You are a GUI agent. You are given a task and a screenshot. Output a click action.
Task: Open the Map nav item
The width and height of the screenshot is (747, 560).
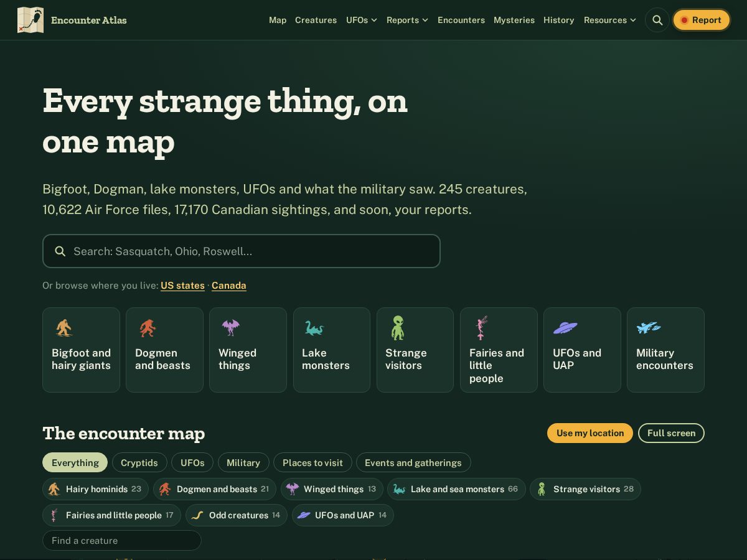tap(278, 20)
